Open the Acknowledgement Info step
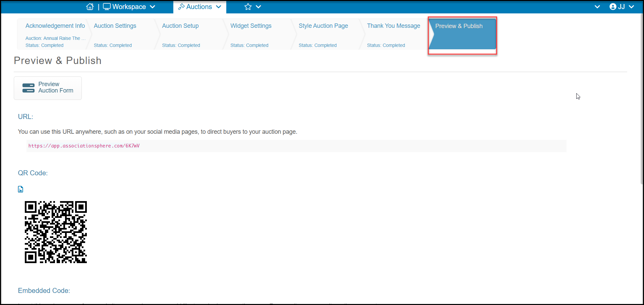Viewport: 644px width, 305px height. click(54, 34)
